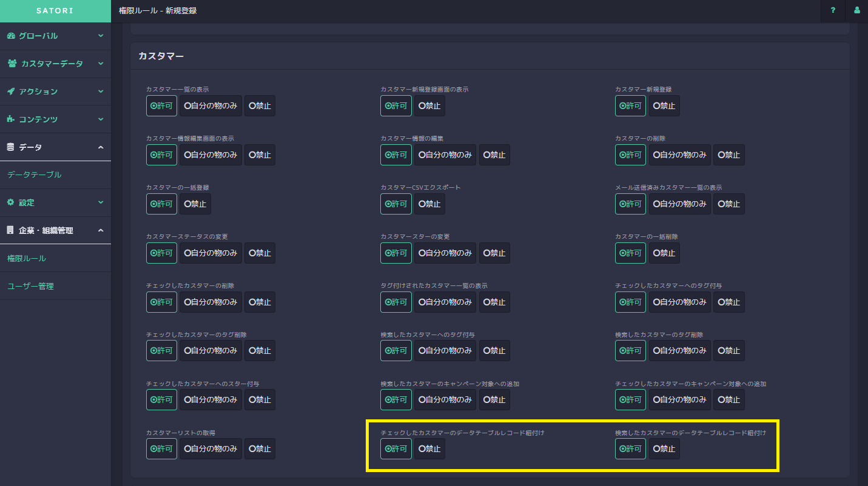Select 自分の物のみ for カスタマーの削除
Screen dimensions: 868x486
pos(680,155)
